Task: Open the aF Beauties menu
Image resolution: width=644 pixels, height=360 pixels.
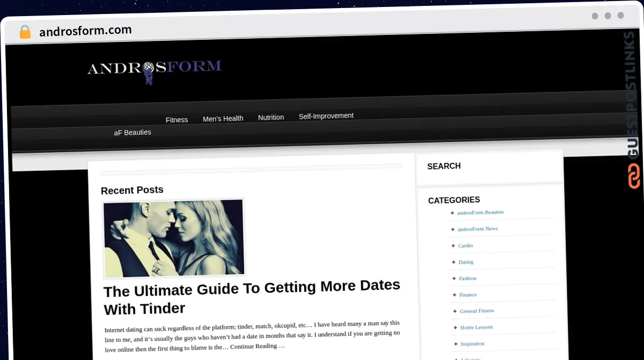Action: click(x=133, y=132)
